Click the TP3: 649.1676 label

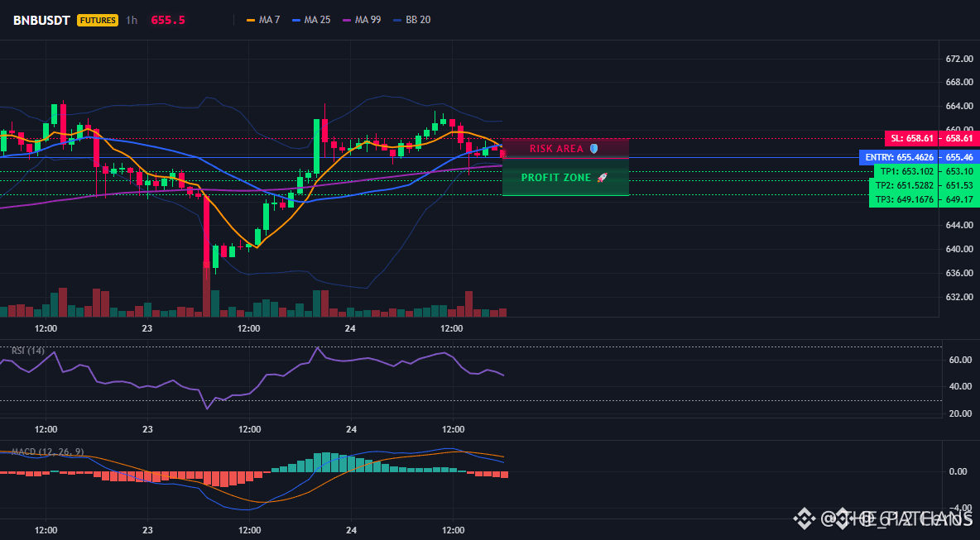click(904, 200)
